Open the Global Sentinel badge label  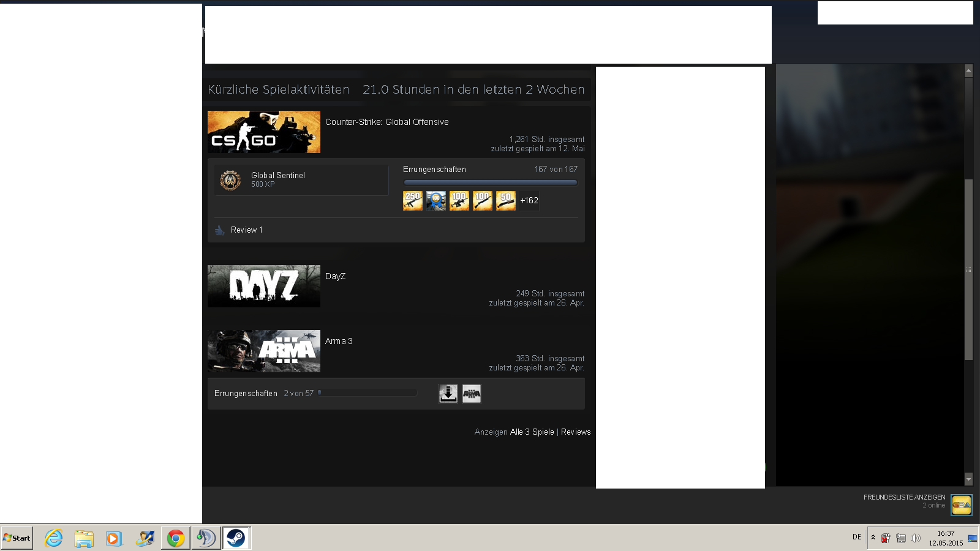278,175
